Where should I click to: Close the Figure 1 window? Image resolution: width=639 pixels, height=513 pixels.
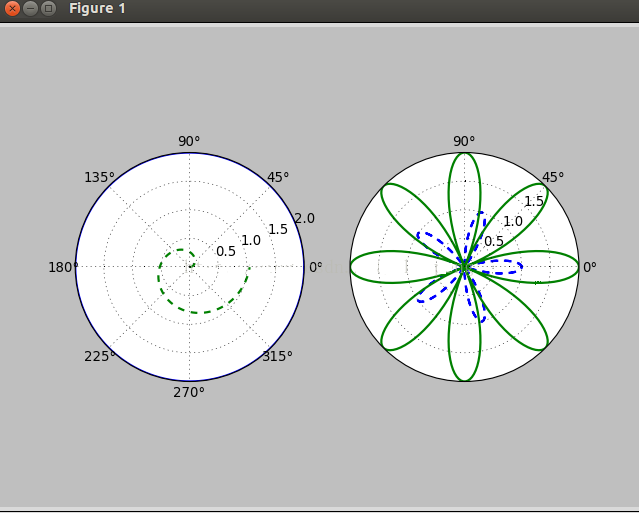12,9
